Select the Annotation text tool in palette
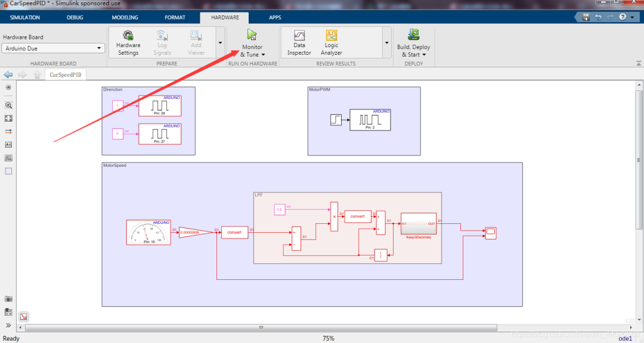The width and height of the screenshot is (644, 343). [x=8, y=144]
